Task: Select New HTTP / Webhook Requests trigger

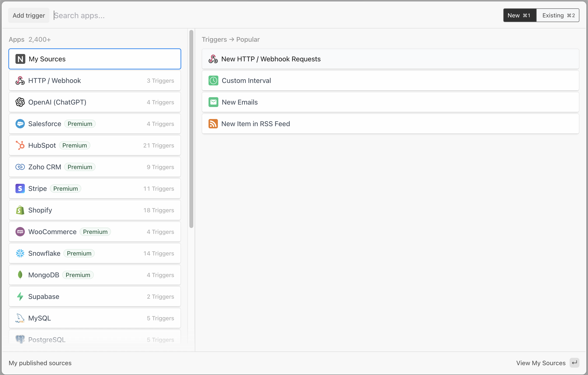Action: point(390,59)
